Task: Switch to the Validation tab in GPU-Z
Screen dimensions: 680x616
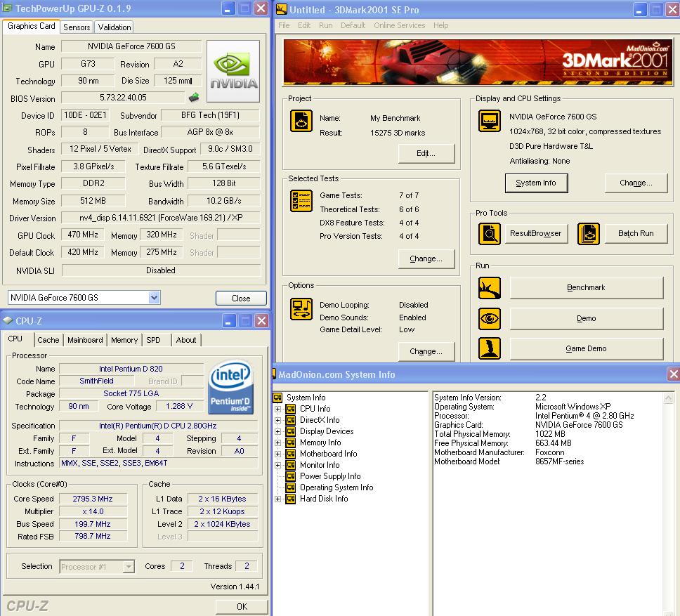Action: click(x=115, y=27)
